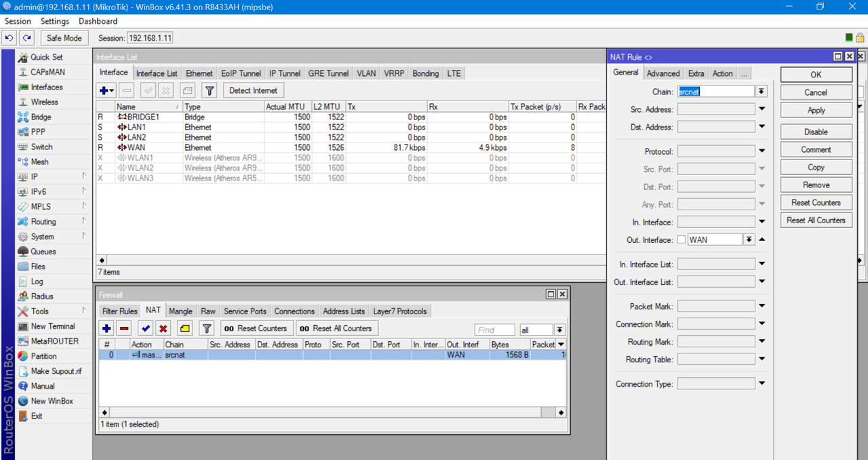Open the 'all' filter dropdown in Firewall
Screen dimensions: 868x460
pos(559,330)
